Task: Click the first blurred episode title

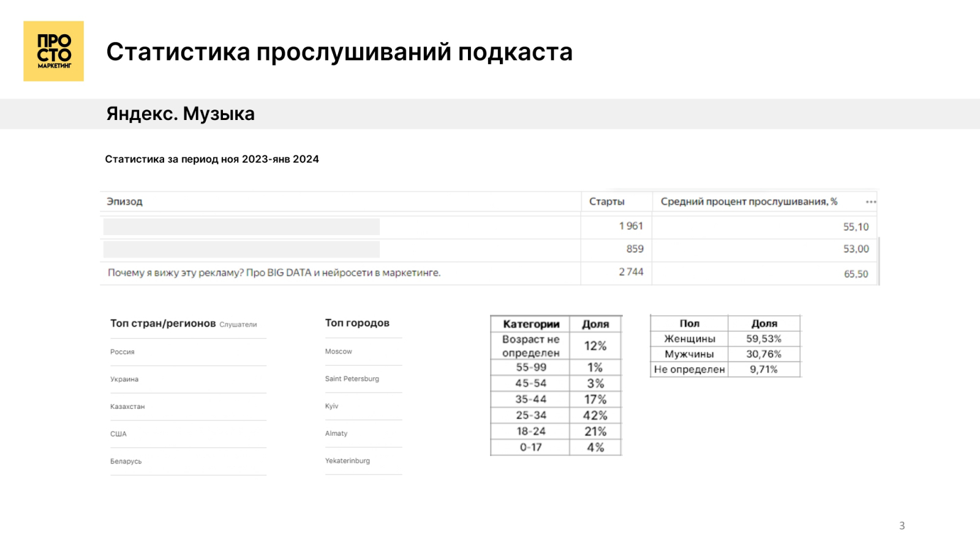Action: [241, 227]
